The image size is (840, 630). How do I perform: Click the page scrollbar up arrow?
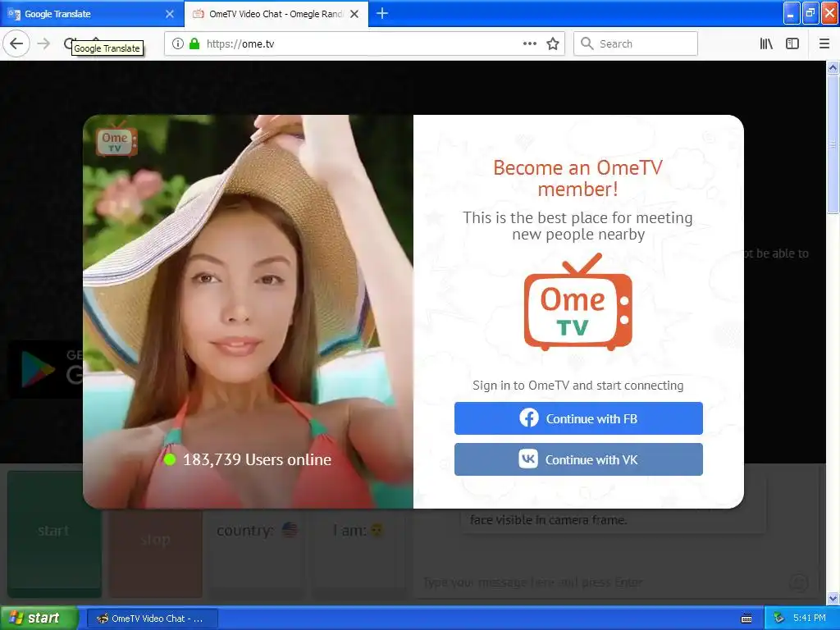tap(833, 67)
